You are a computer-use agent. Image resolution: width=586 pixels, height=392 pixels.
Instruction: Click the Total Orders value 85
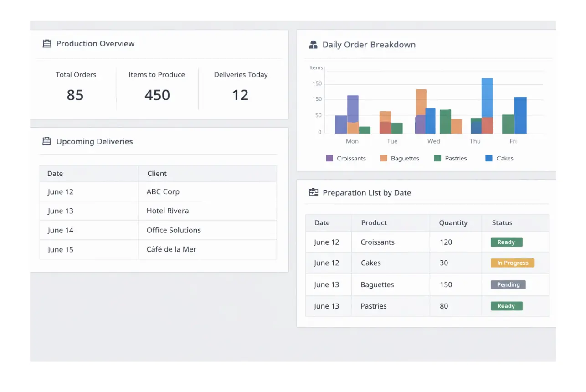point(75,95)
